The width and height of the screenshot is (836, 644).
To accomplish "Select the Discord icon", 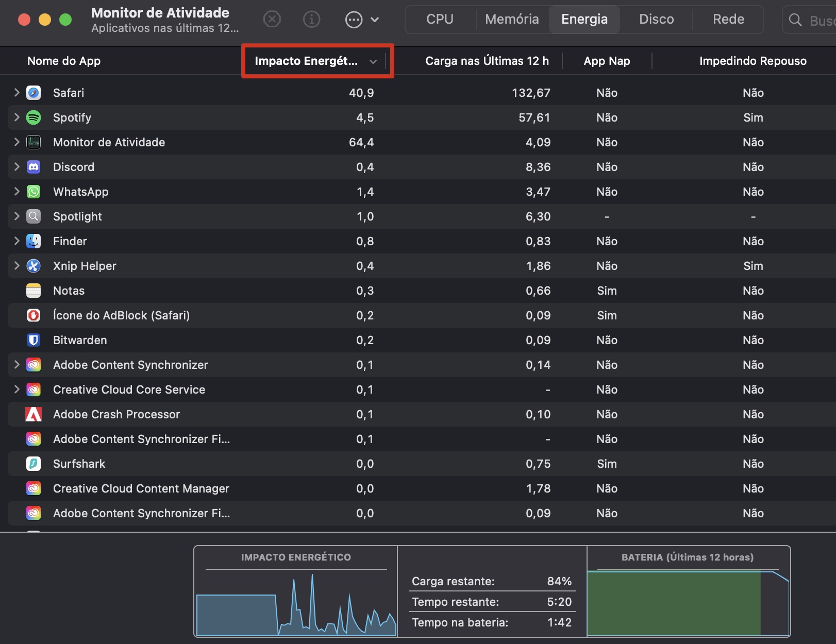I will (34, 167).
